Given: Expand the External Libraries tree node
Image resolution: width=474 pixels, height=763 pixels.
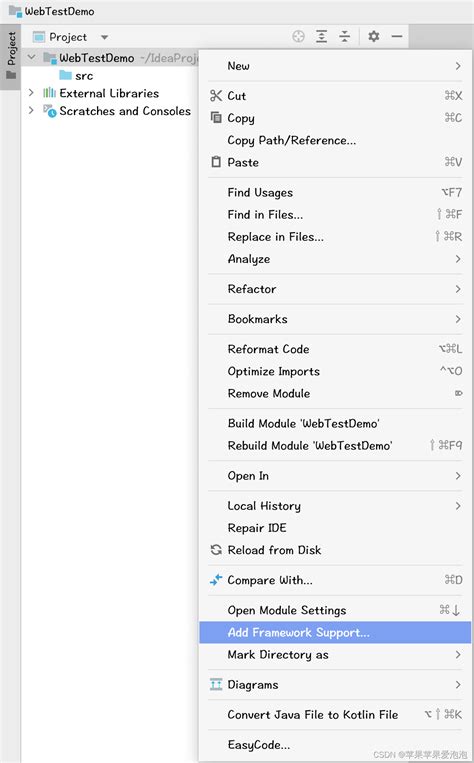Looking at the screenshot, I should (31, 92).
